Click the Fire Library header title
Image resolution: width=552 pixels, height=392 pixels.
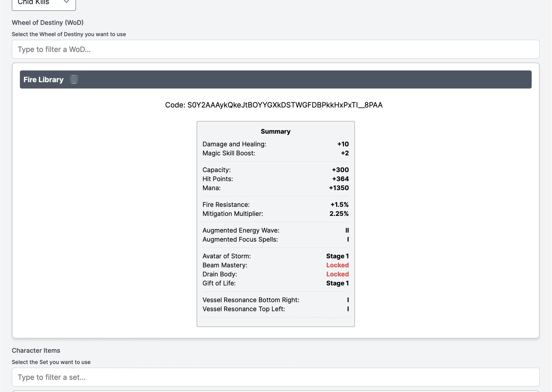(x=43, y=80)
